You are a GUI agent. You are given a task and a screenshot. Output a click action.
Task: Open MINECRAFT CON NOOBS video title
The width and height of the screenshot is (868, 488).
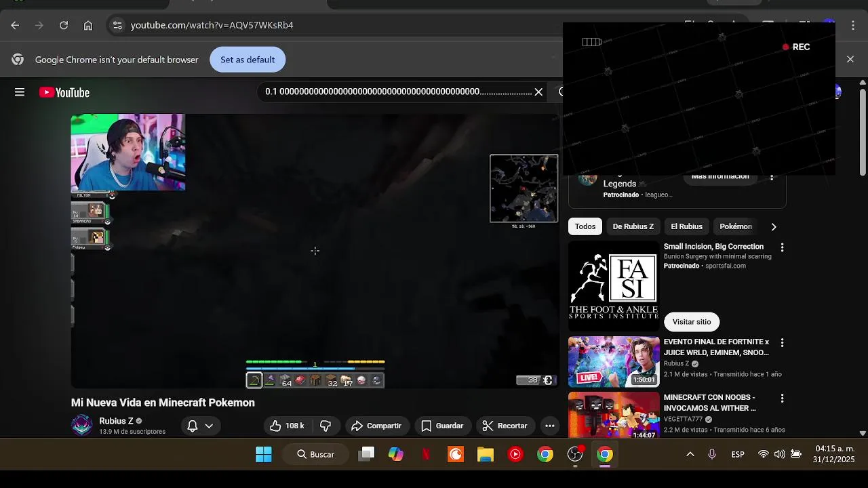click(710, 403)
